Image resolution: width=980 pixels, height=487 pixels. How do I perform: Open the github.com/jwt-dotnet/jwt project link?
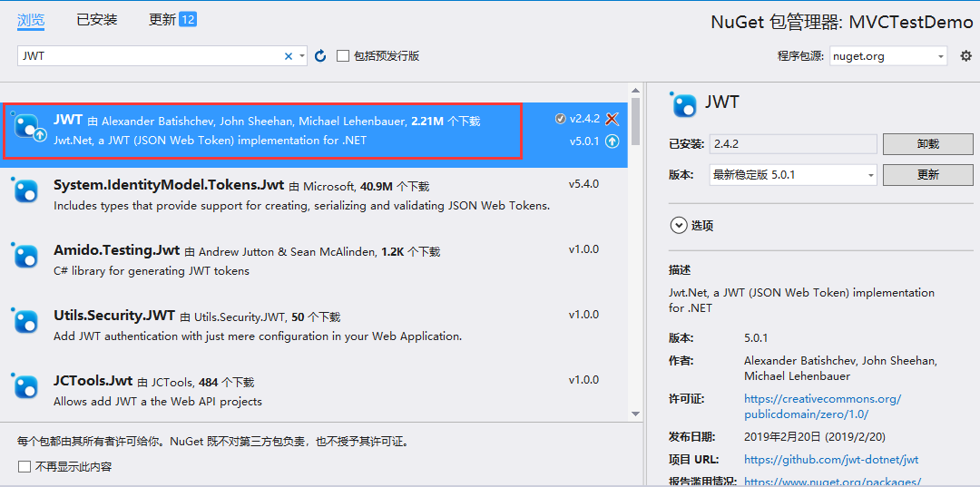(831, 460)
